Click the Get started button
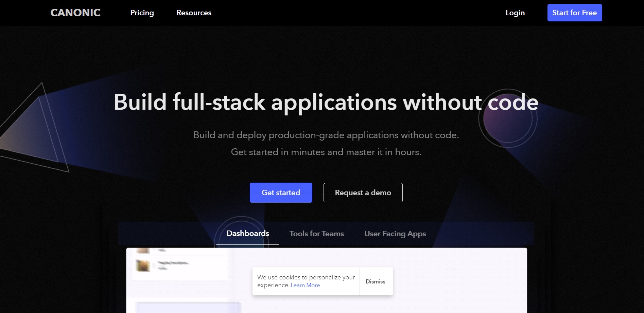Screen dimensions: 644x313 click(x=281, y=192)
